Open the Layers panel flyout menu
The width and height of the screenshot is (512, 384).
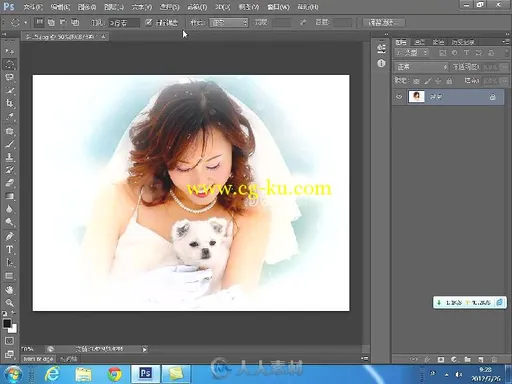(x=506, y=42)
